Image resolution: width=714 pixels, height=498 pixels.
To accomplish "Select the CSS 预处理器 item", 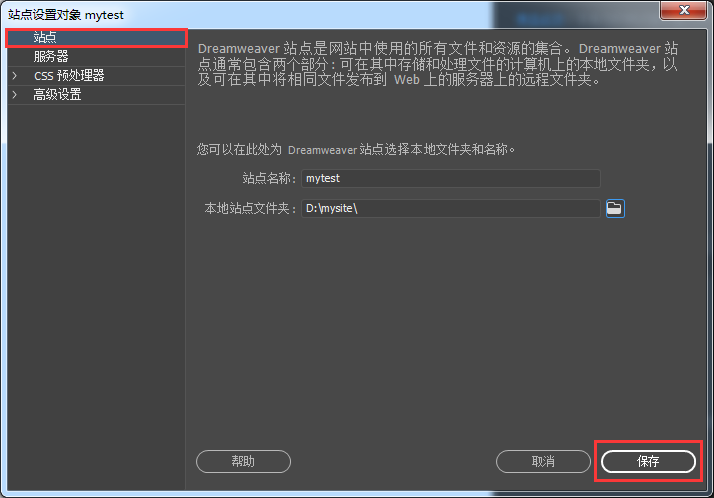I will pos(97,76).
